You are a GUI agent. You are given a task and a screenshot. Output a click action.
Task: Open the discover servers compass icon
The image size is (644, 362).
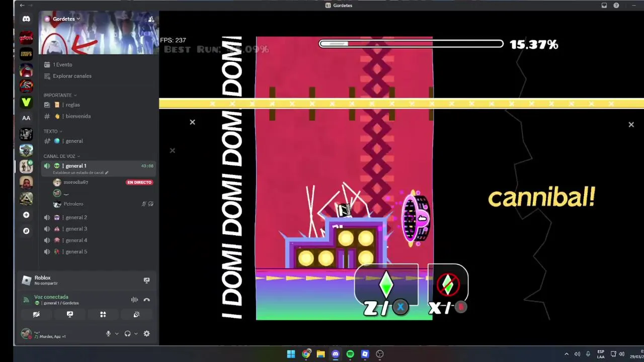26,231
